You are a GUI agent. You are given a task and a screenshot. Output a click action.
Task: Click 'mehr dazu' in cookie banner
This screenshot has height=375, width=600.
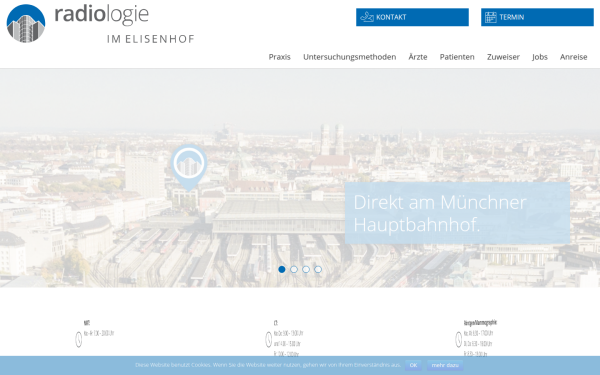click(445, 365)
